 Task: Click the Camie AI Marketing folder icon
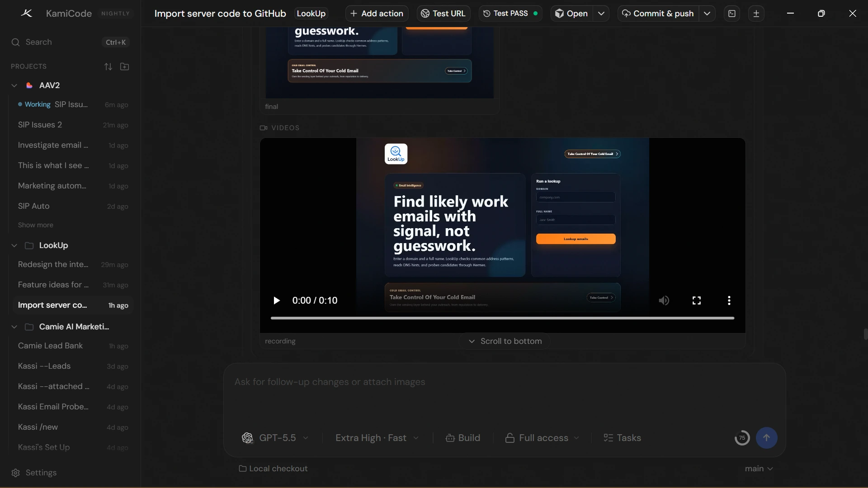pyautogui.click(x=29, y=327)
